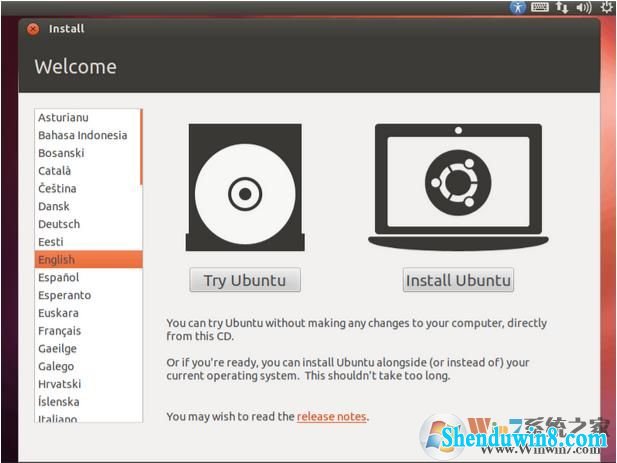Viewport: 617px width, 463px height.
Task: Select Galego language
Action: [88, 366]
